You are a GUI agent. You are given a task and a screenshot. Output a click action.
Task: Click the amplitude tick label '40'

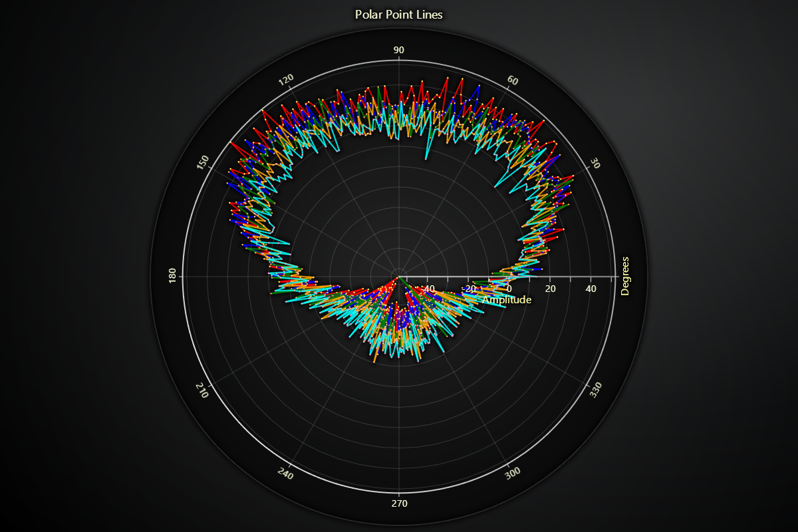pos(591,289)
